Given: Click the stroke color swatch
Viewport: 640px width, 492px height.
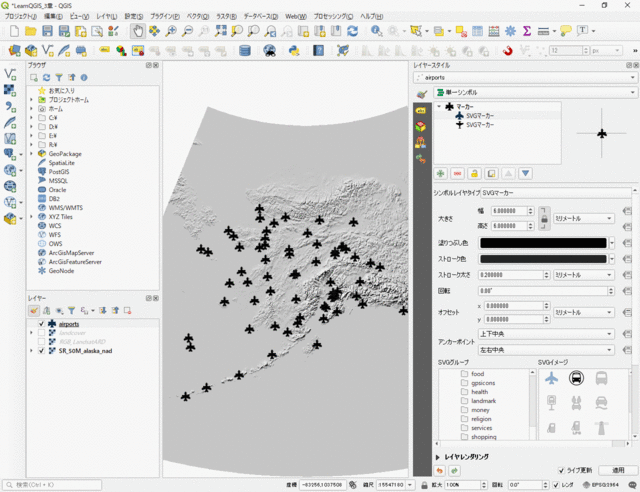Looking at the screenshot, I should tap(543, 259).
